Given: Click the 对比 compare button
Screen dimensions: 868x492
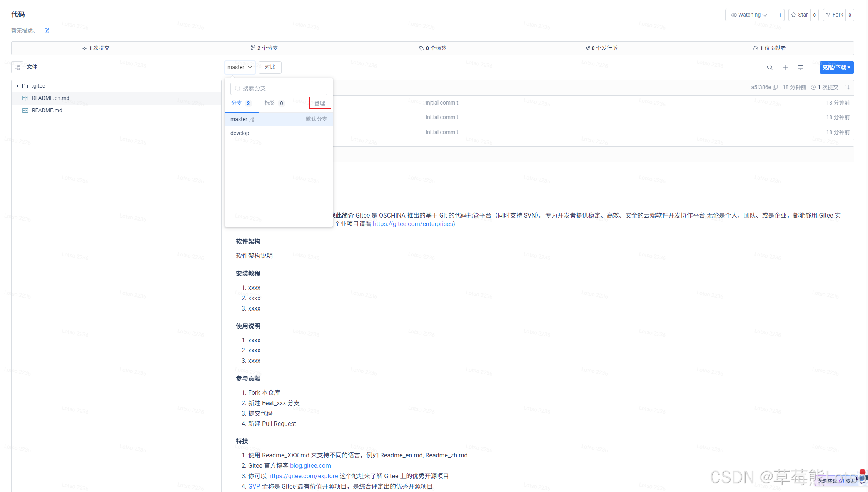Looking at the screenshot, I should (x=270, y=67).
